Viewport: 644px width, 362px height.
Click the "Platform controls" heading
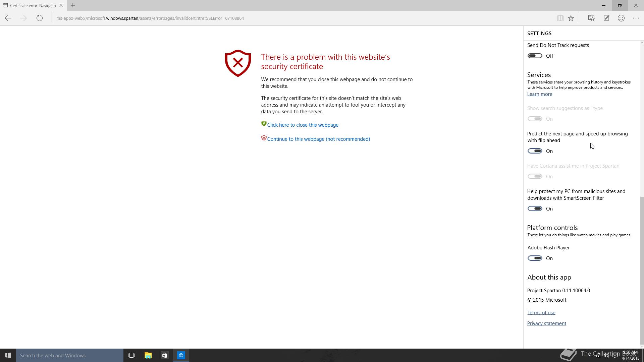(x=552, y=227)
